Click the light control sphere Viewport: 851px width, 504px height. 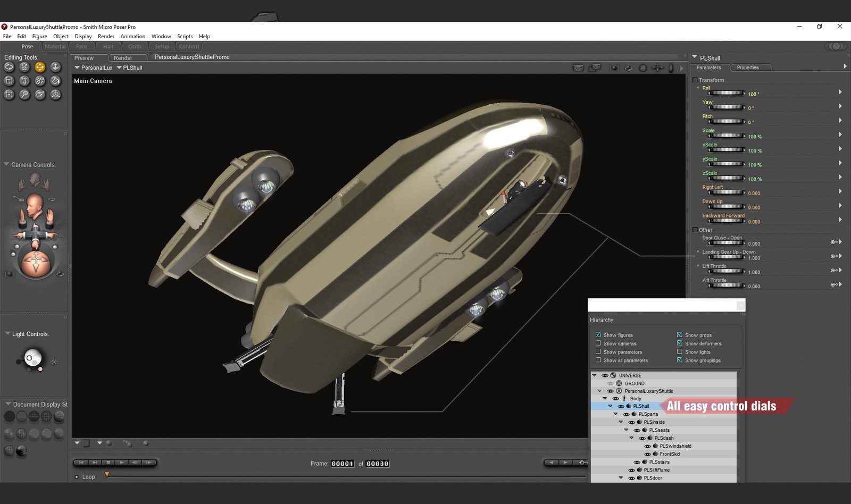tap(33, 357)
